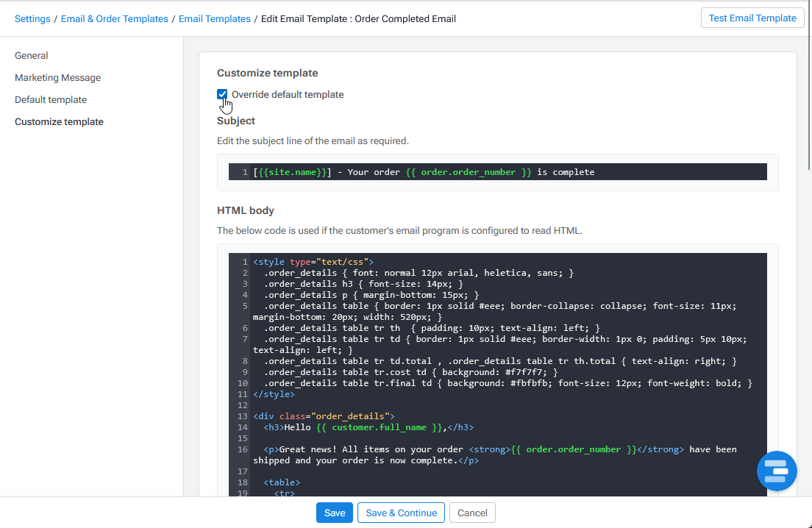Click the <style type="text/css"> line
812x528 pixels.
[313, 262]
